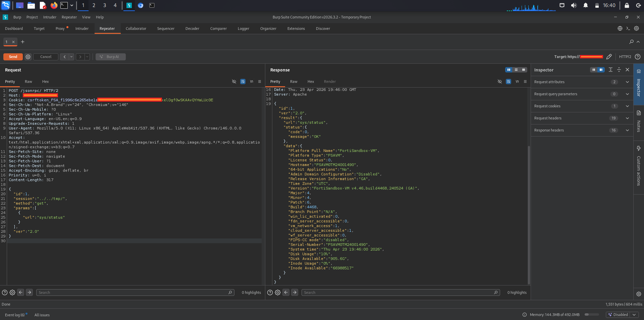Click the edit target pencil icon
644x320 pixels.
tap(609, 57)
